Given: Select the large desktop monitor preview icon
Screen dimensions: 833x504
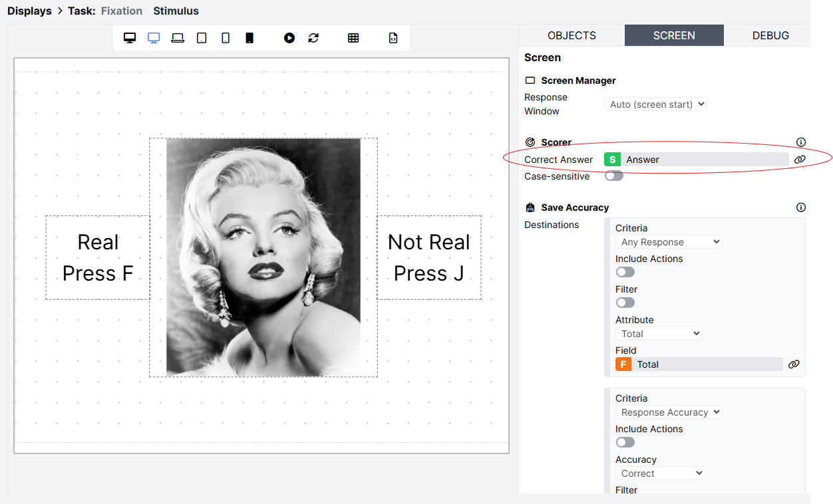Looking at the screenshot, I should [130, 38].
